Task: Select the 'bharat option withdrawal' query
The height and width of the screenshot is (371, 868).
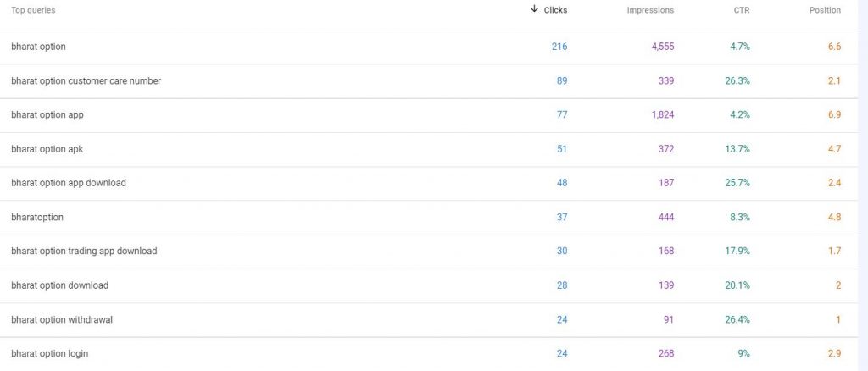Action: point(429,320)
